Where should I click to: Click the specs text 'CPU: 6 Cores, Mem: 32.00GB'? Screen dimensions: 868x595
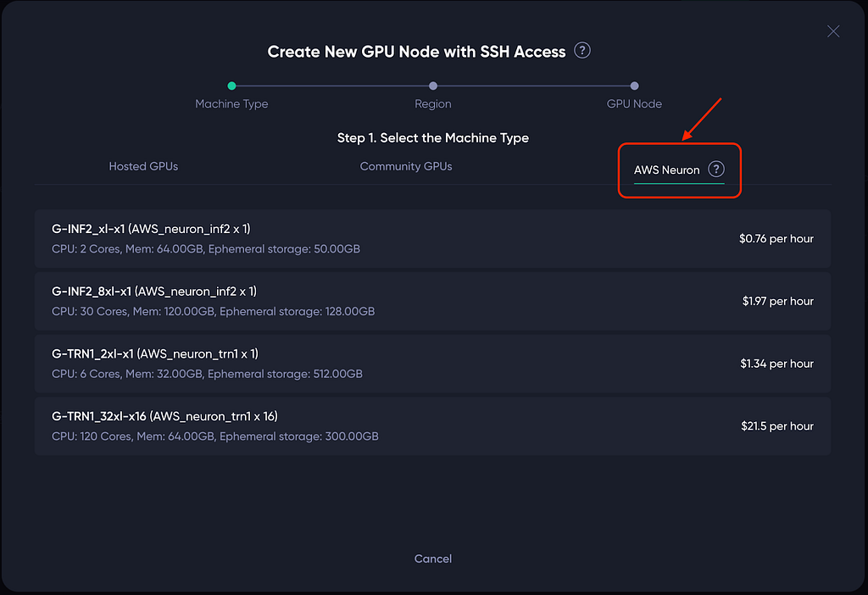[x=127, y=374]
